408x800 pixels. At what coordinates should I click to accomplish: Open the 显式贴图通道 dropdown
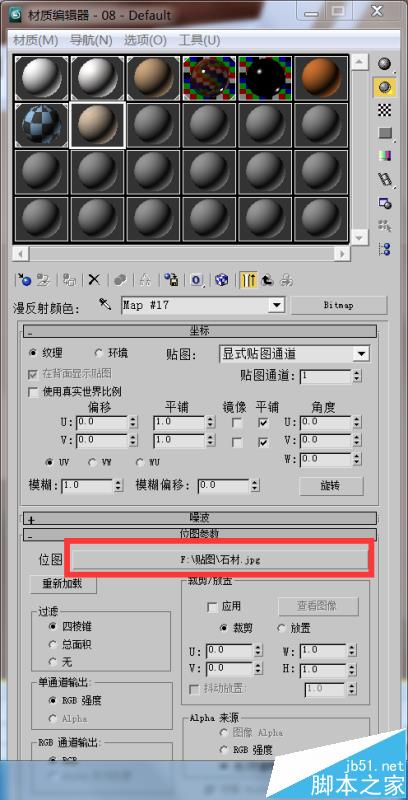click(x=362, y=354)
